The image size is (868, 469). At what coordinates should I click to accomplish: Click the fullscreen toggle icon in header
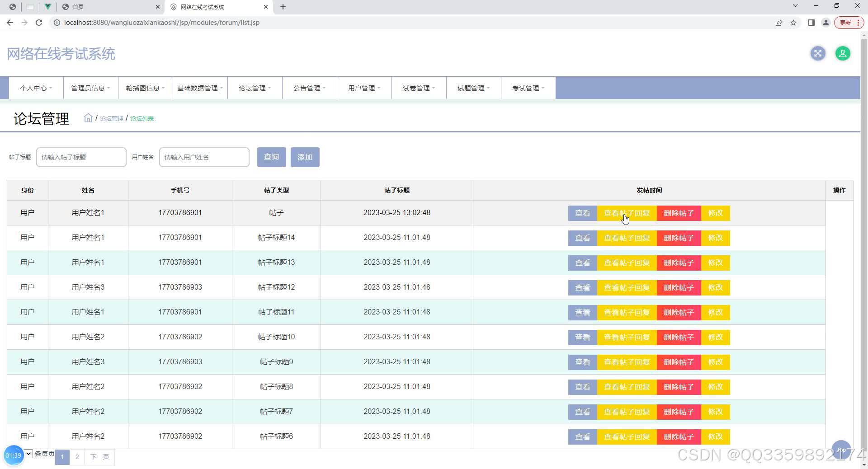(817, 54)
